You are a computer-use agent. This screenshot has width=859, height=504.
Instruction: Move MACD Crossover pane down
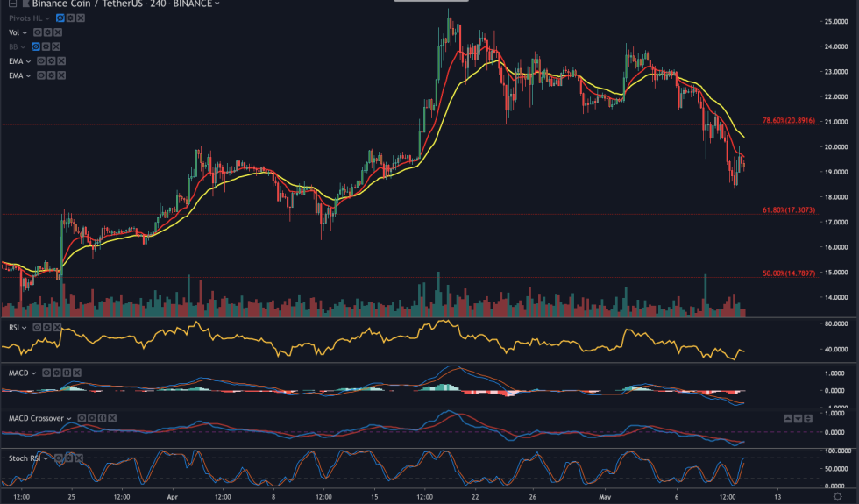coord(798,419)
